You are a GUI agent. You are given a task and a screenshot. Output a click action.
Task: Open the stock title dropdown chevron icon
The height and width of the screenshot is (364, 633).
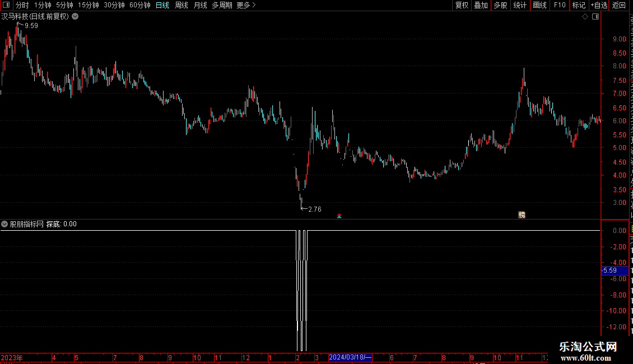pyautogui.click(x=75, y=17)
